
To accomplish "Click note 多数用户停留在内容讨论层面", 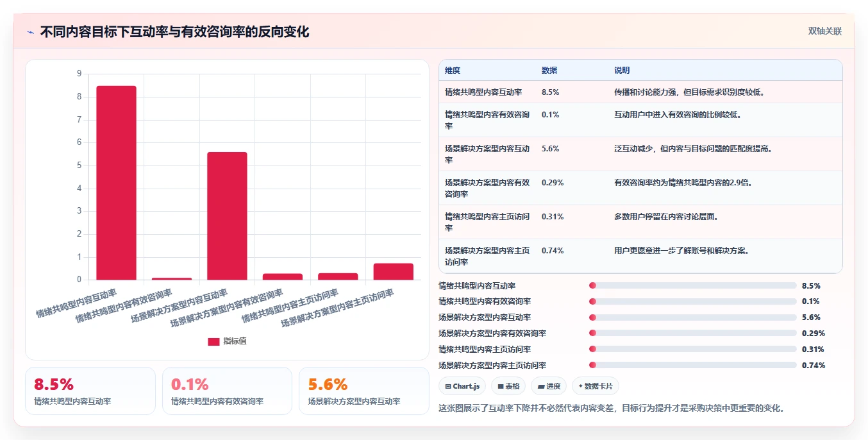I will pyautogui.click(x=666, y=216).
